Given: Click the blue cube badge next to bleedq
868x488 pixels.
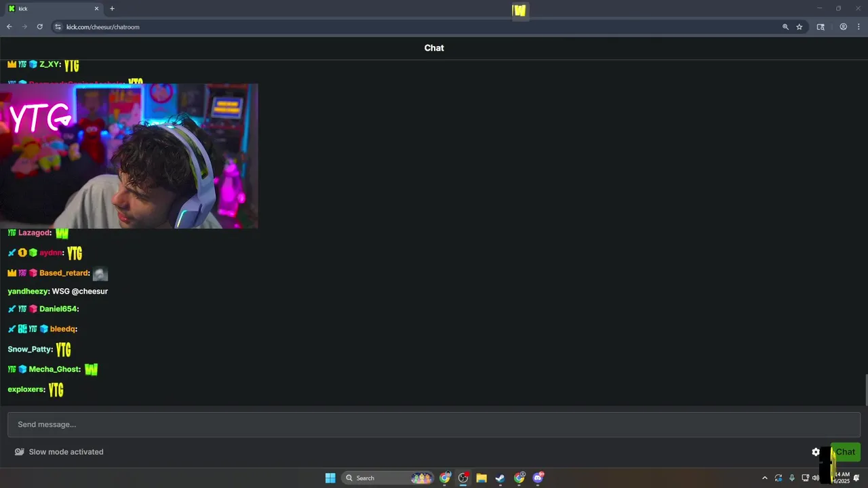Looking at the screenshot, I should pyautogui.click(x=43, y=329).
